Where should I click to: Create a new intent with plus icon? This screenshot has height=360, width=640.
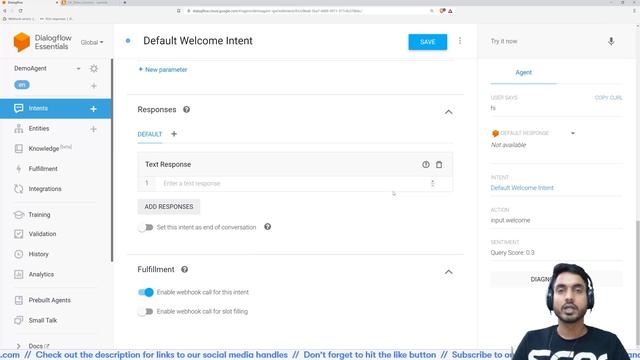(x=93, y=109)
